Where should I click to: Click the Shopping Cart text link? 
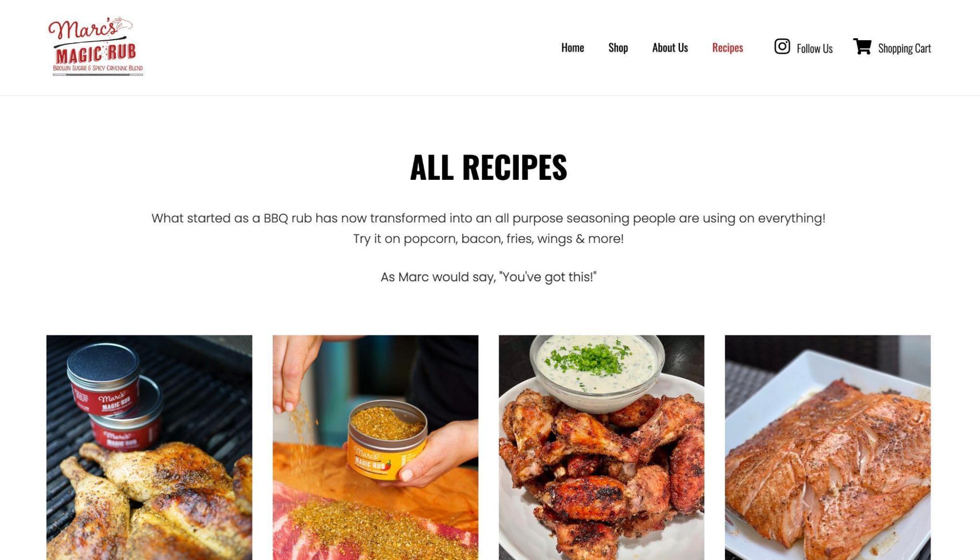904,49
